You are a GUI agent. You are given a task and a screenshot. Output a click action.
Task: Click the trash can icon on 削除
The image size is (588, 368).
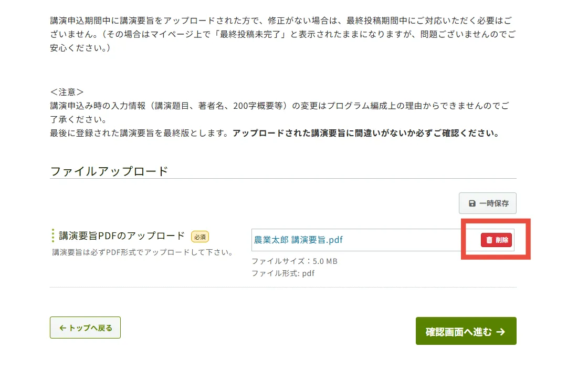coord(489,240)
